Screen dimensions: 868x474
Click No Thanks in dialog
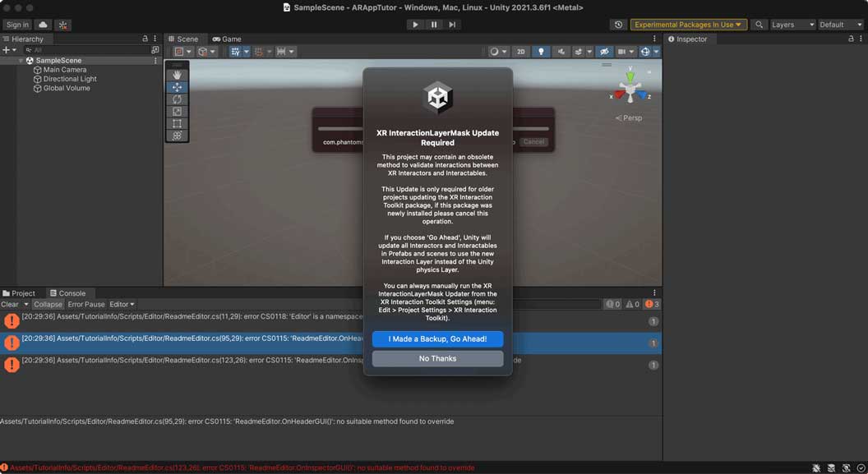[437, 358]
